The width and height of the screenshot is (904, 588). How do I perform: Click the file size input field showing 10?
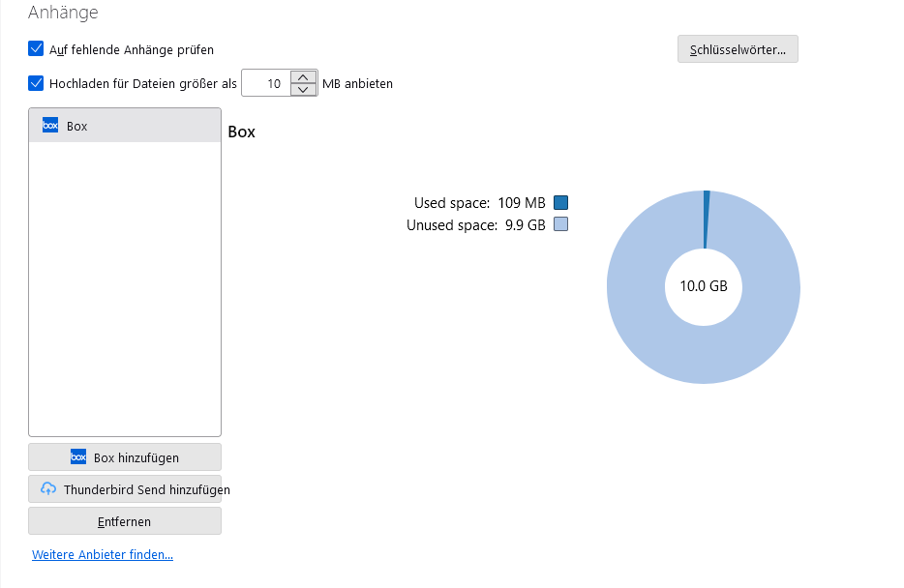pos(265,84)
